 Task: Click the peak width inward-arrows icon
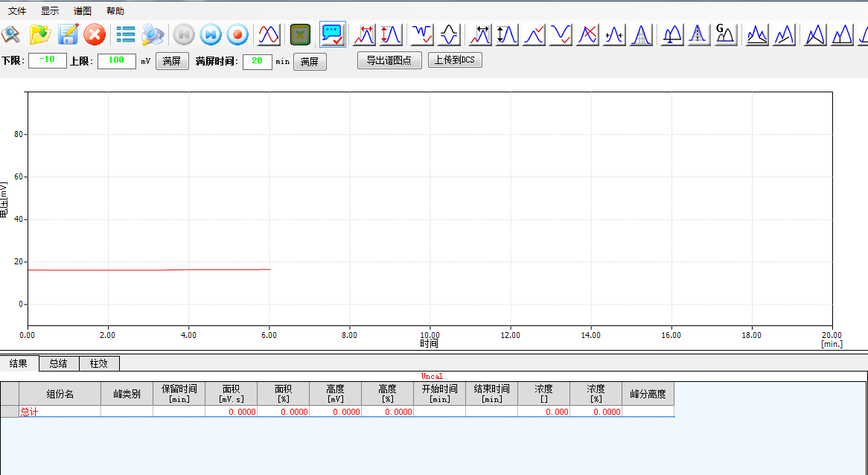click(614, 35)
